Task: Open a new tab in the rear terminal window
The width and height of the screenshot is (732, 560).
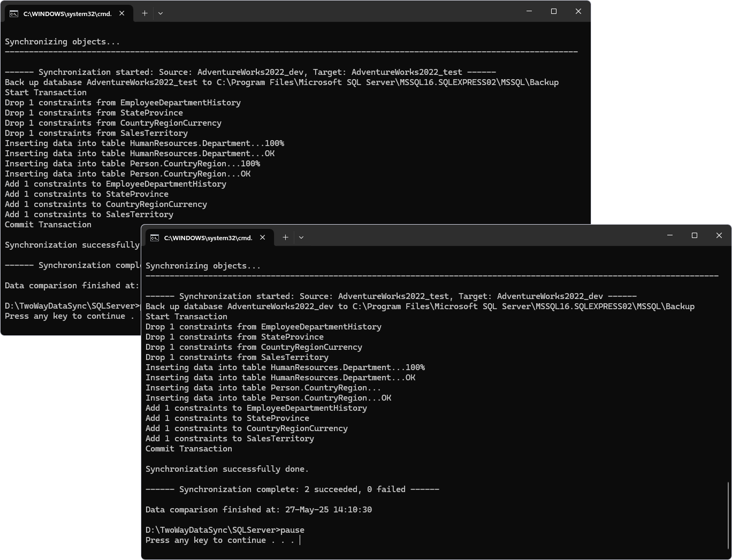Action: coord(144,13)
